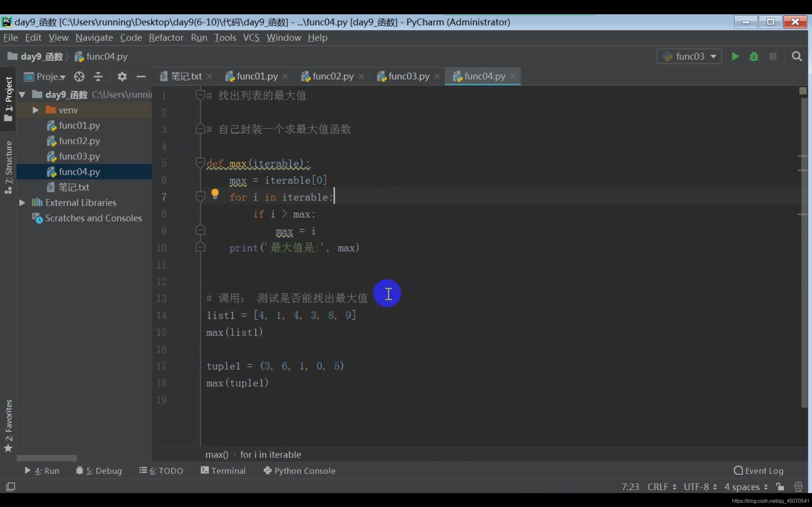Hide the Project panel with the minus icon
The width and height of the screenshot is (812, 507).
[x=141, y=77]
